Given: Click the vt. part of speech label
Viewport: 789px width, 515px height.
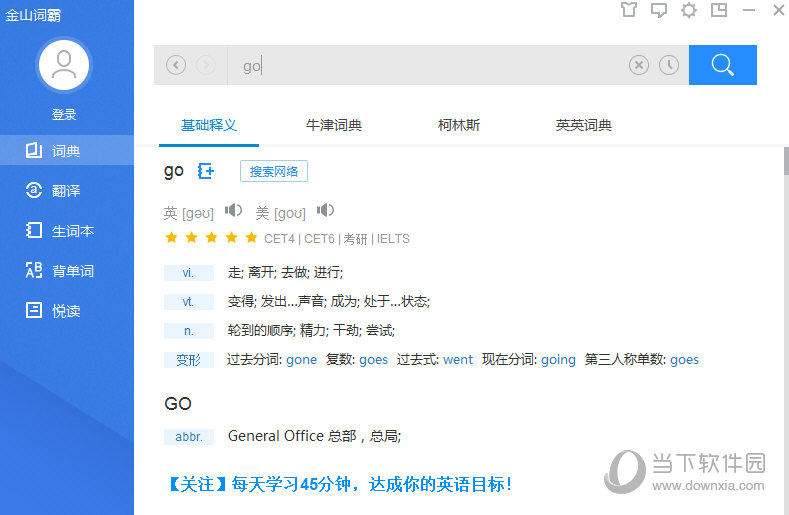Looking at the screenshot, I should [188, 302].
